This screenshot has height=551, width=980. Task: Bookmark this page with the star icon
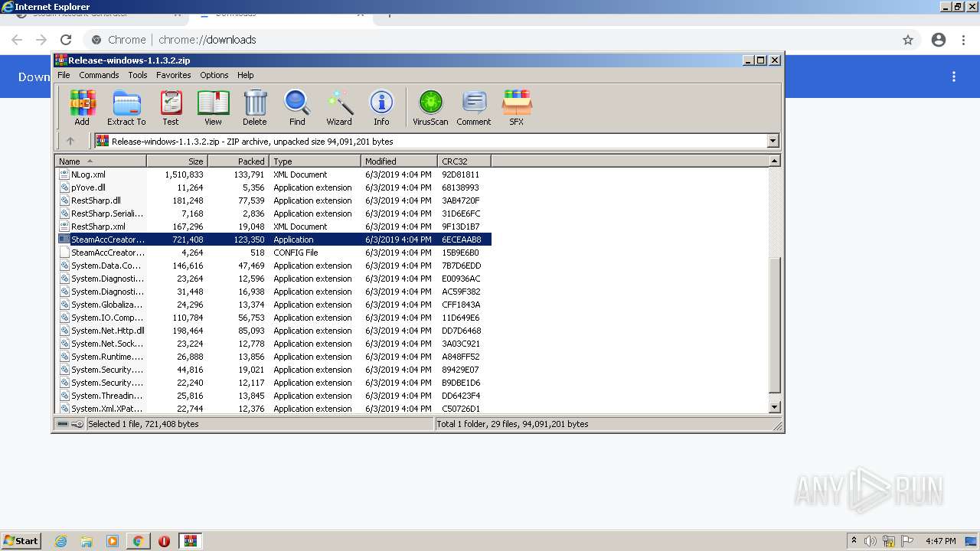coord(908,40)
